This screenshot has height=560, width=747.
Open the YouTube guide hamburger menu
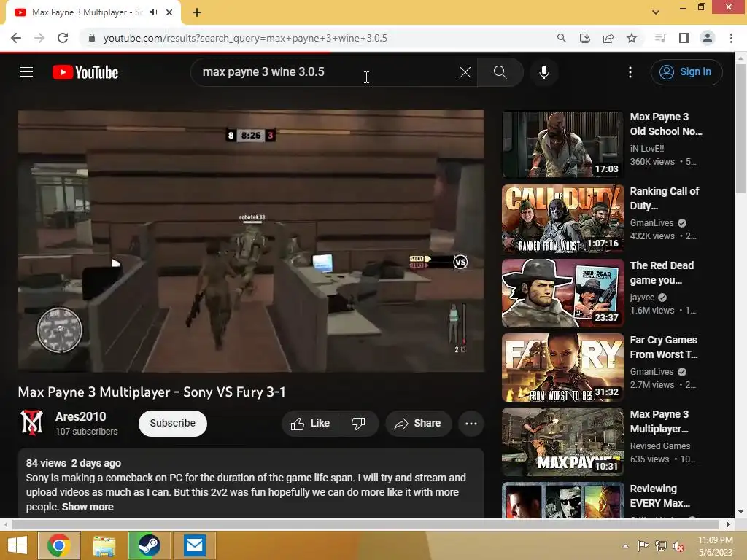26,72
